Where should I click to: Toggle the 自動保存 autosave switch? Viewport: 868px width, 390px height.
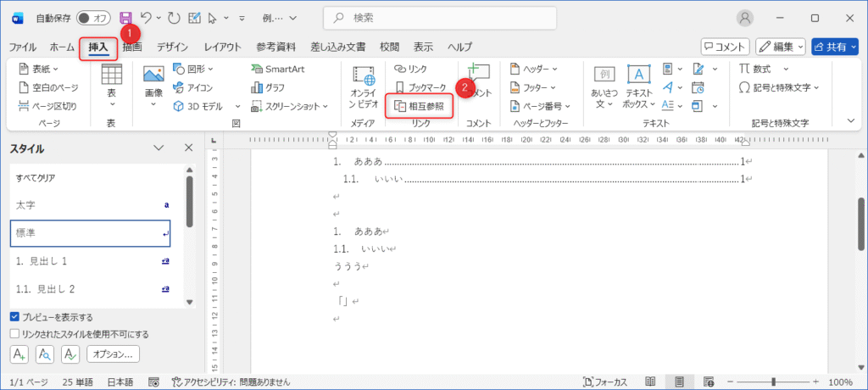[93, 18]
